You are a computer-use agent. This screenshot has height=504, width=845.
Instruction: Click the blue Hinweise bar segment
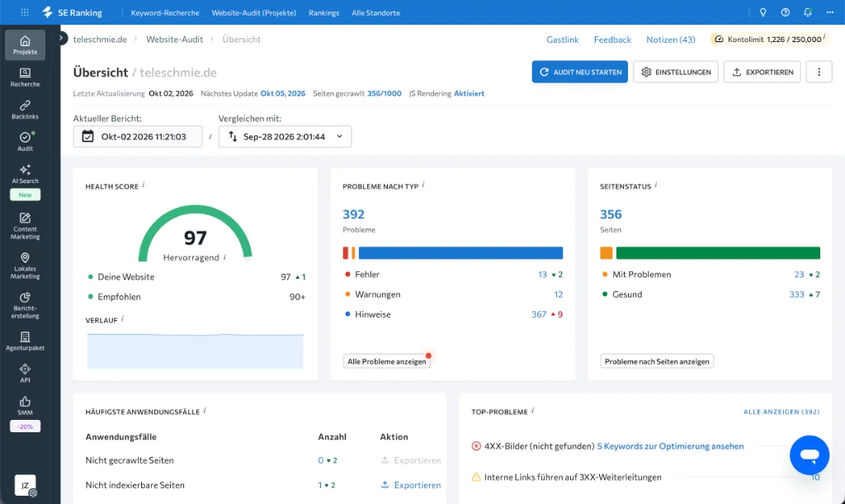click(460, 252)
